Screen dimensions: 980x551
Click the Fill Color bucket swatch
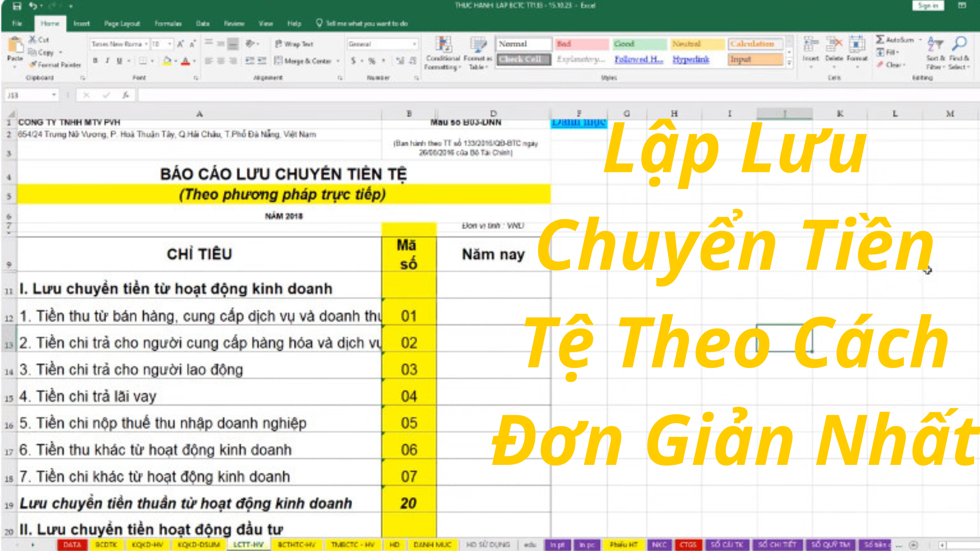click(167, 61)
